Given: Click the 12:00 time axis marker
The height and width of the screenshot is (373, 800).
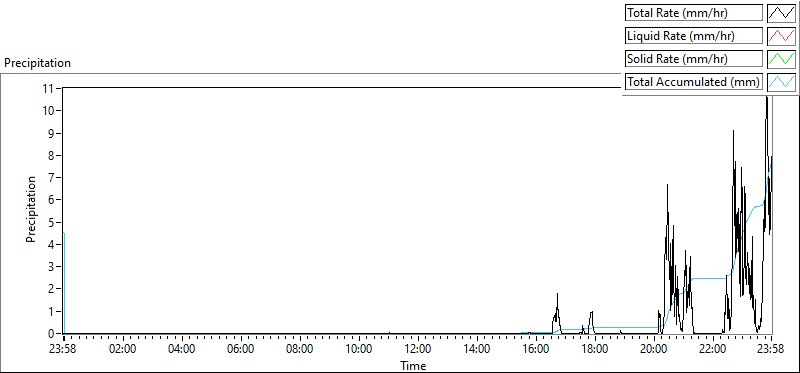Looking at the screenshot, I should (x=418, y=350).
